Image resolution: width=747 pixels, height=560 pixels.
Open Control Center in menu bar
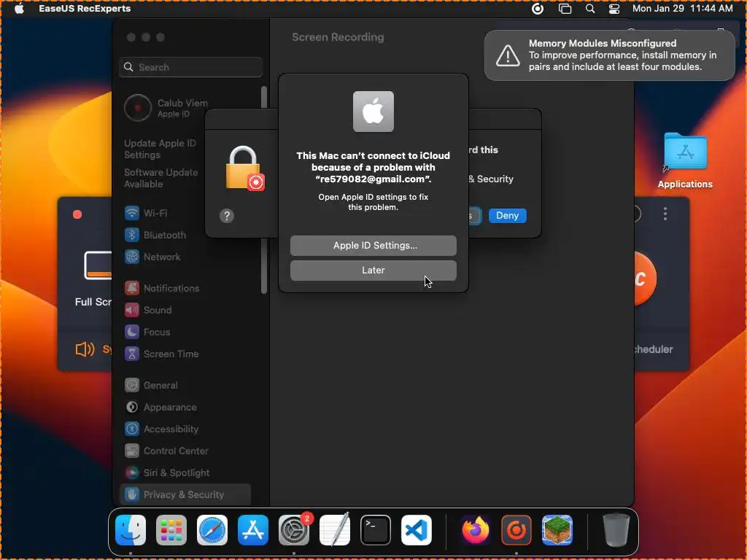coord(614,9)
